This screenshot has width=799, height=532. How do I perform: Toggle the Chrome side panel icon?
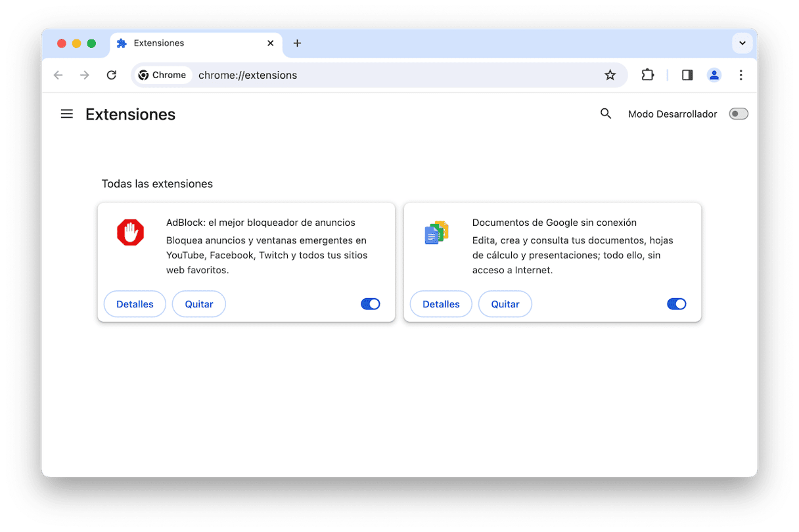[x=687, y=75]
